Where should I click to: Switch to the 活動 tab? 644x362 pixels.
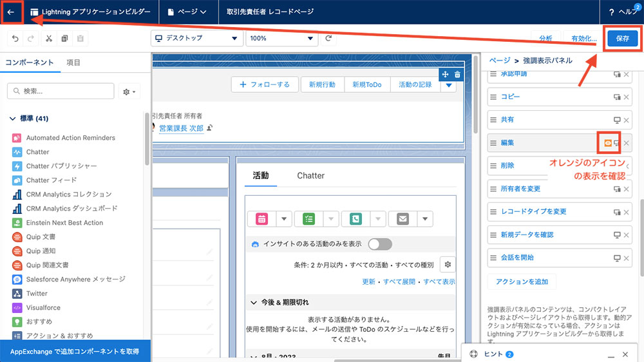[x=260, y=175]
